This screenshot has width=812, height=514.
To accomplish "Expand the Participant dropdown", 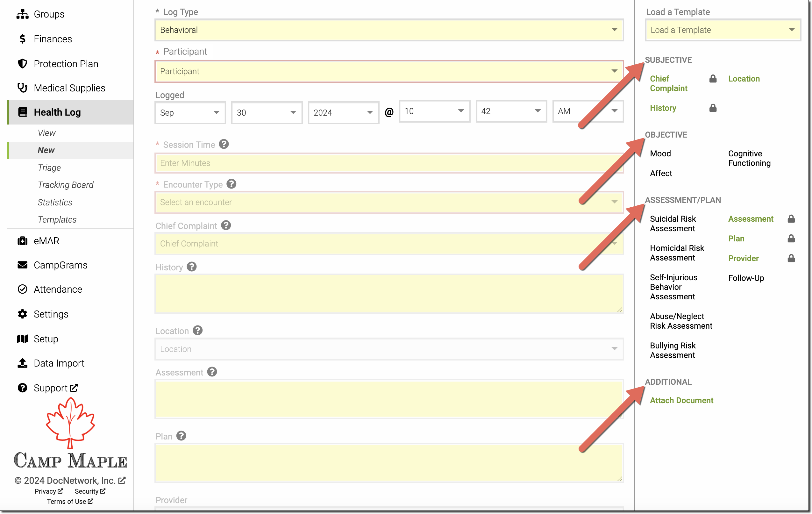I will 389,72.
